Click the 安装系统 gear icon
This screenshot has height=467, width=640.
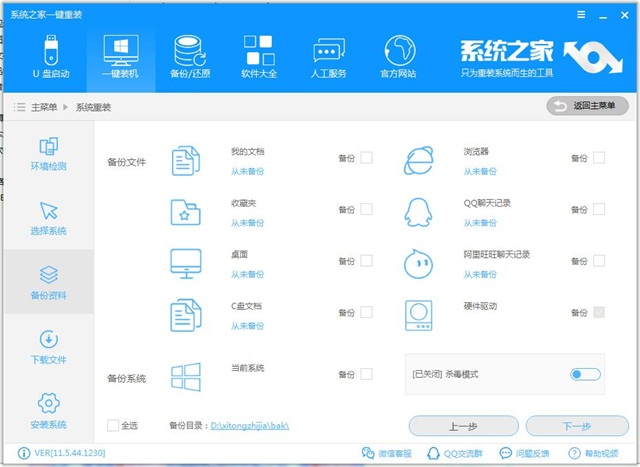click(48, 403)
